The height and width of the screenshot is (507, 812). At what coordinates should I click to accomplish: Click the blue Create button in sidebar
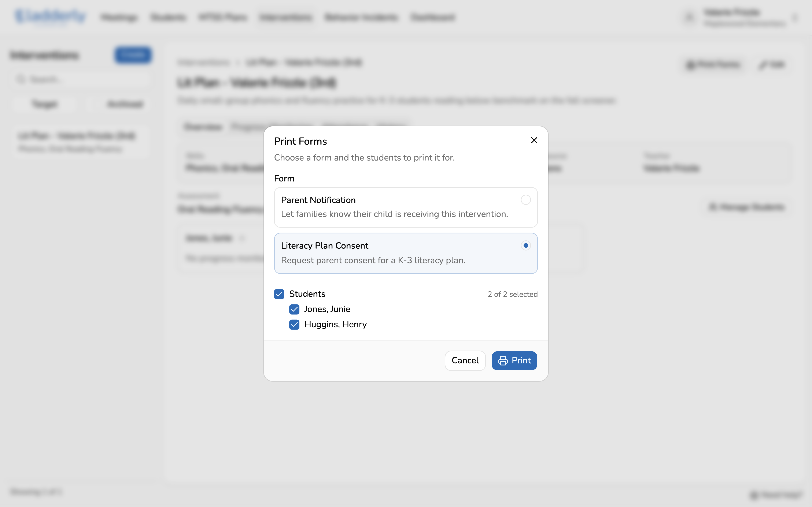133,55
